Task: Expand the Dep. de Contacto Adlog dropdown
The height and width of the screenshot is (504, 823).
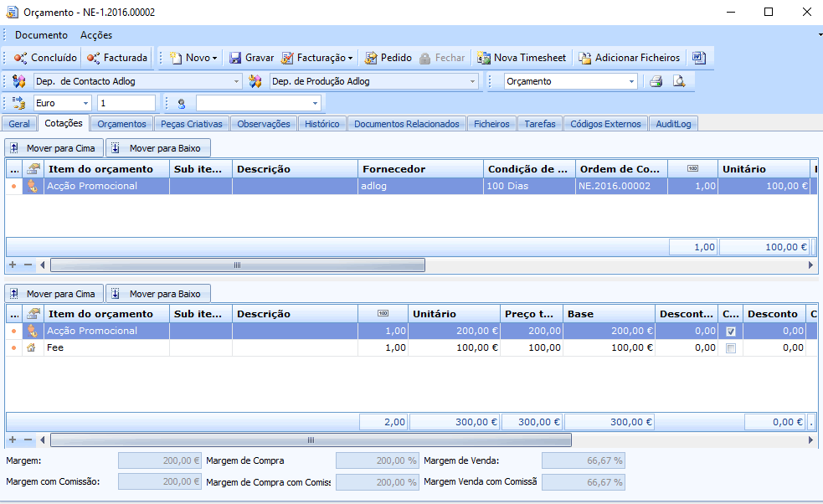Action: click(x=236, y=81)
